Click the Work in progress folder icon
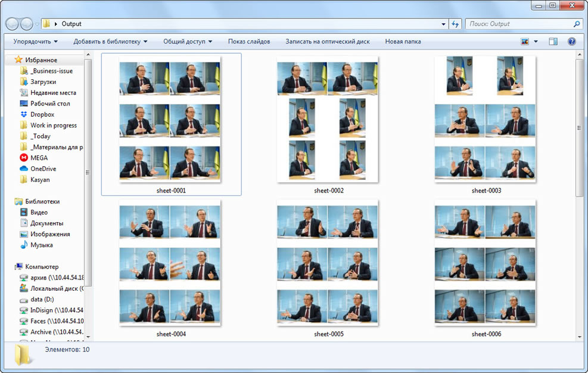Image resolution: width=588 pixels, height=373 pixels. coord(24,125)
